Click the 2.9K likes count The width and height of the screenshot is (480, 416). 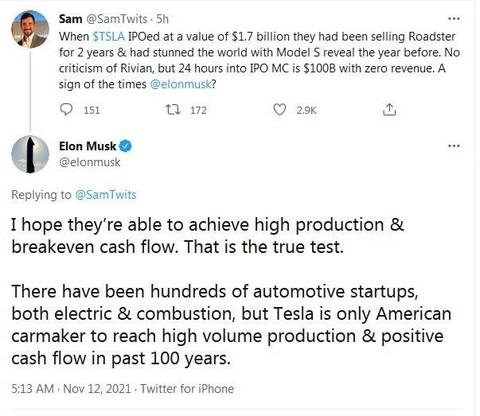(306, 110)
